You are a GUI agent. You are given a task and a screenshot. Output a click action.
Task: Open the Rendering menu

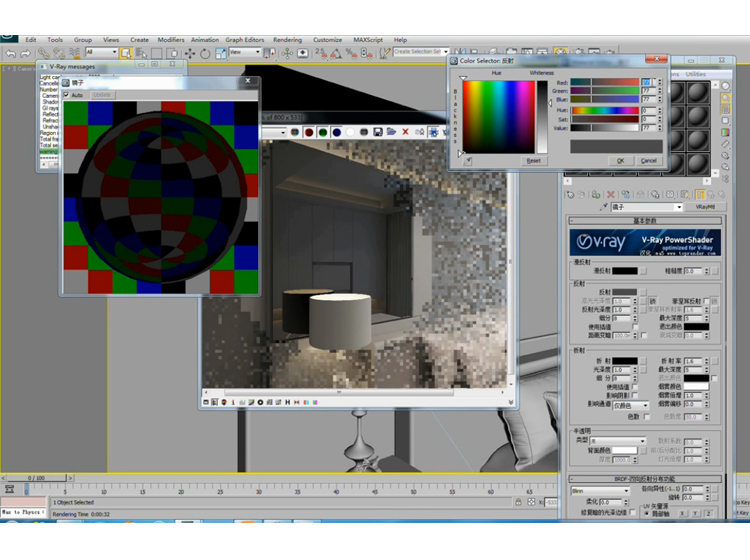(x=287, y=40)
